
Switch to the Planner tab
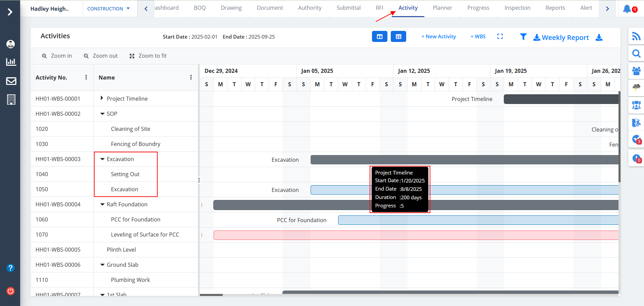point(442,8)
